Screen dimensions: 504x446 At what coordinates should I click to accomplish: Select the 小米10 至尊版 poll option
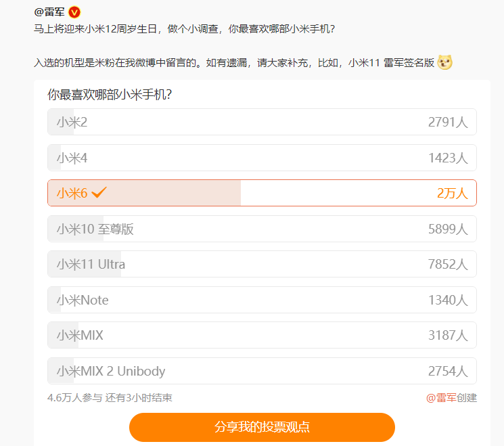point(262,229)
